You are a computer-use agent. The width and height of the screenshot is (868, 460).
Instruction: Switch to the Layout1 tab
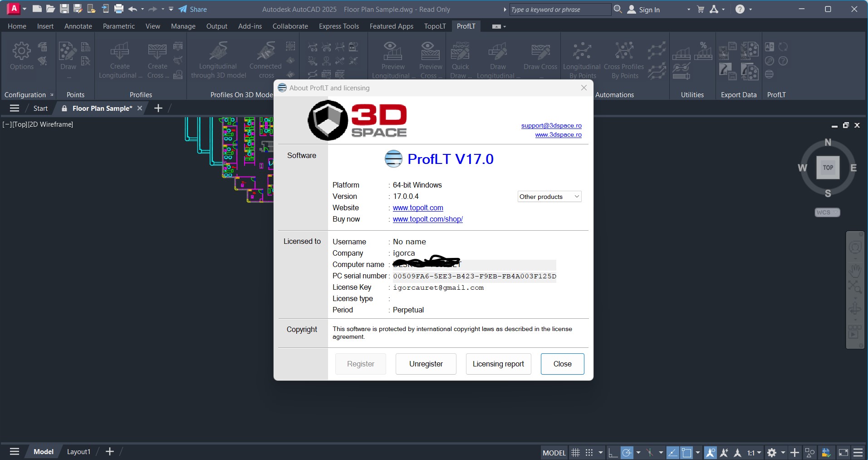(x=78, y=452)
